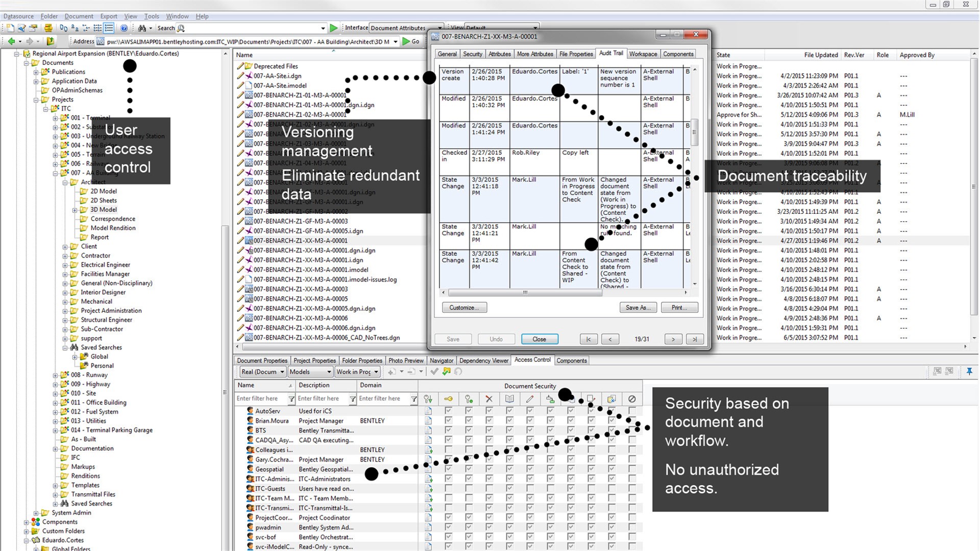The image size is (980, 551).
Task: Expand the 008 - Runway tree folder
Action: tap(55, 375)
